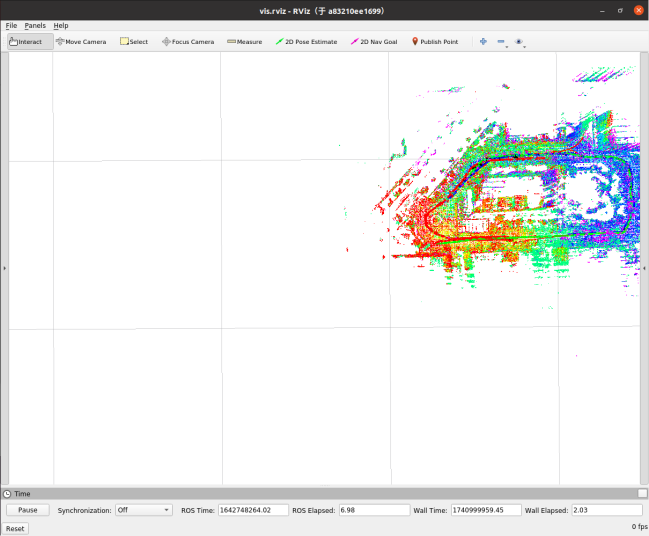Open the minus remove-tool dropdown
This screenshot has width=649, height=536.
(502, 42)
